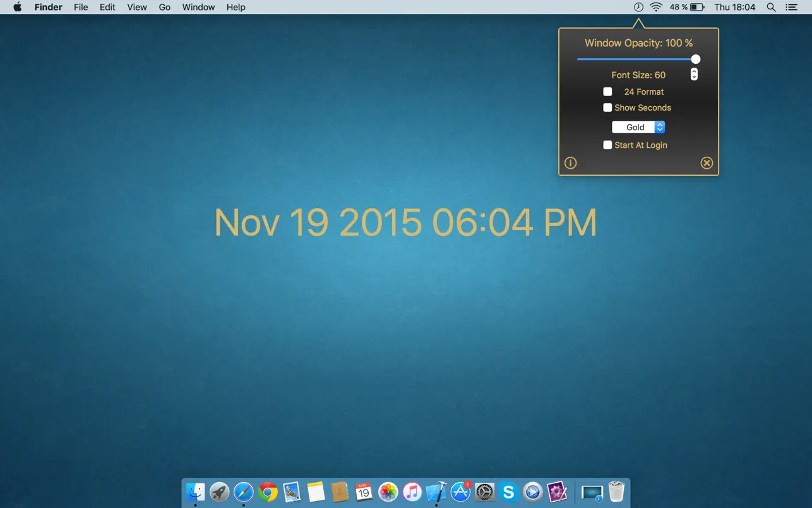Enable Start At Login

tap(607, 145)
